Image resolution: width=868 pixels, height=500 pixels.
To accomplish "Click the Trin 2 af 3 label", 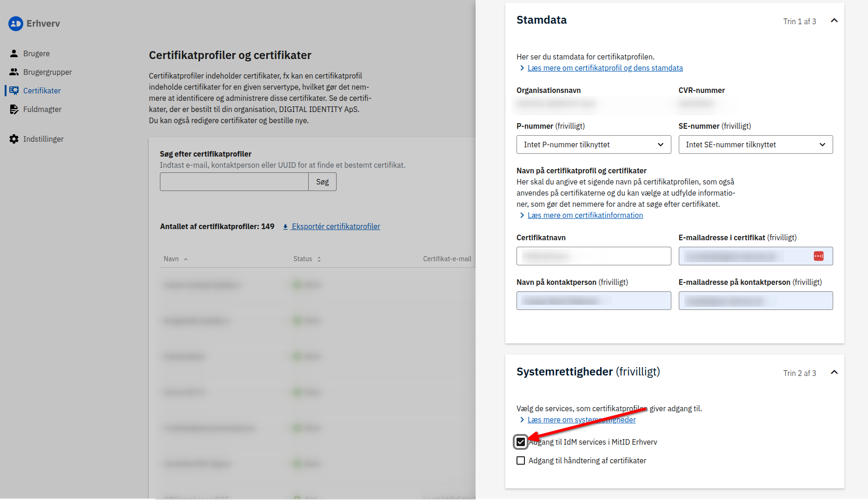I will tap(799, 373).
